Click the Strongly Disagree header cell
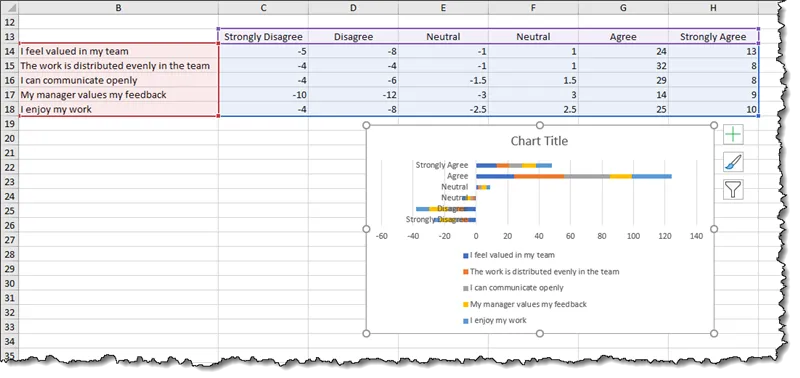The image size is (800, 378). tap(263, 37)
